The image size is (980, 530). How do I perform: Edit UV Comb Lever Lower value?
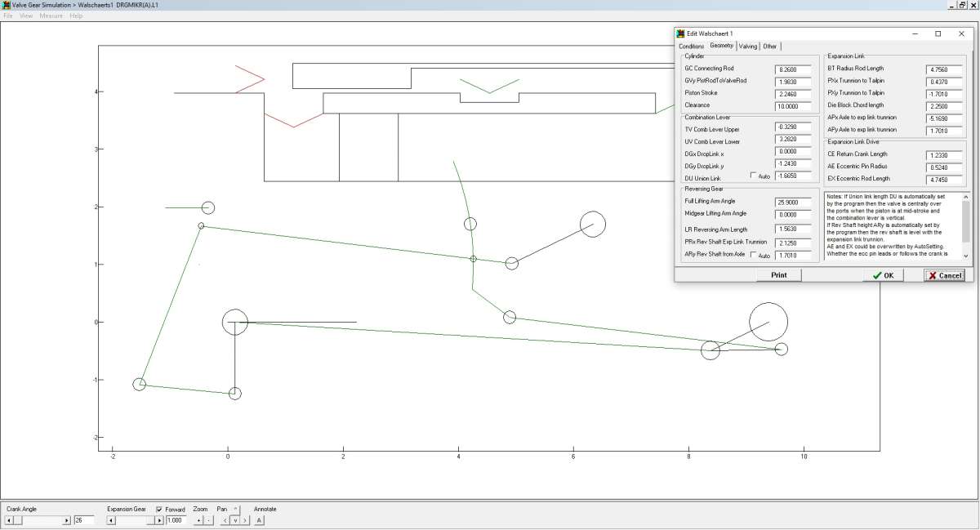tap(793, 140)
